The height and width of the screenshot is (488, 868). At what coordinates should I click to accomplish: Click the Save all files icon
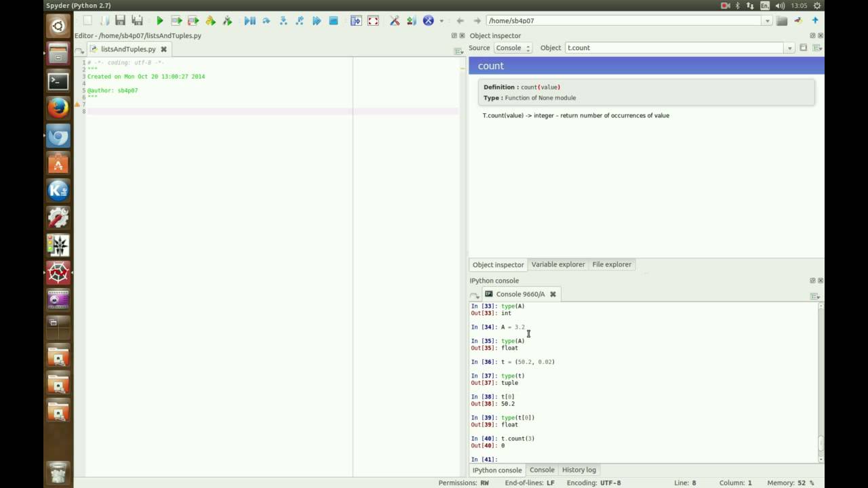pos(138,21)
